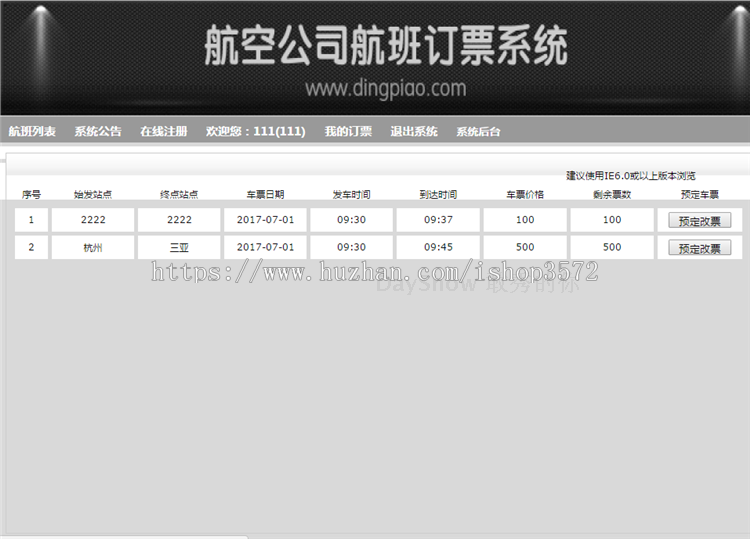The image size is (750, 539).
Task: Select the 预定车票 column header
Action: point(700,194)
